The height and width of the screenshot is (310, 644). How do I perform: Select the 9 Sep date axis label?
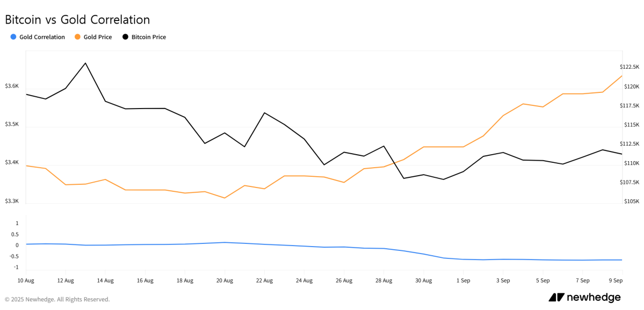tap(616, 280)
